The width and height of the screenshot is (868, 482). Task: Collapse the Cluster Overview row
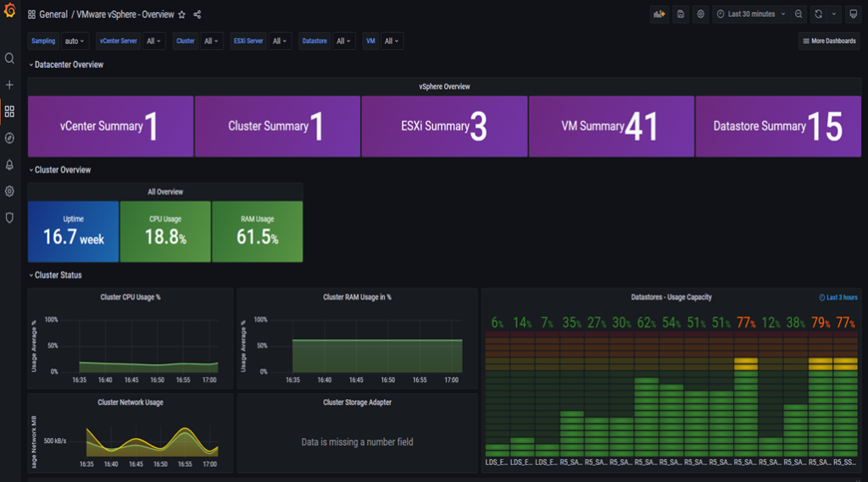coord(60,170)
